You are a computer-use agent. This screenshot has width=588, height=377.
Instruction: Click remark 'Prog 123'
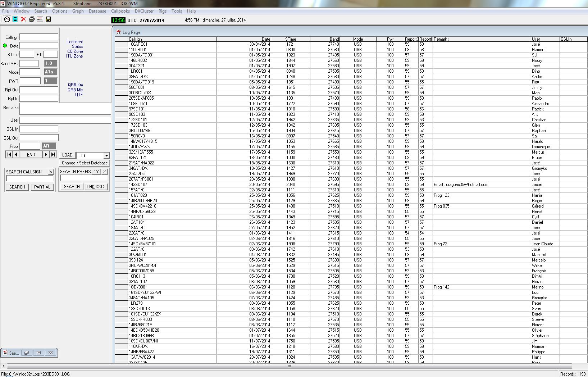tap(442, 195)
